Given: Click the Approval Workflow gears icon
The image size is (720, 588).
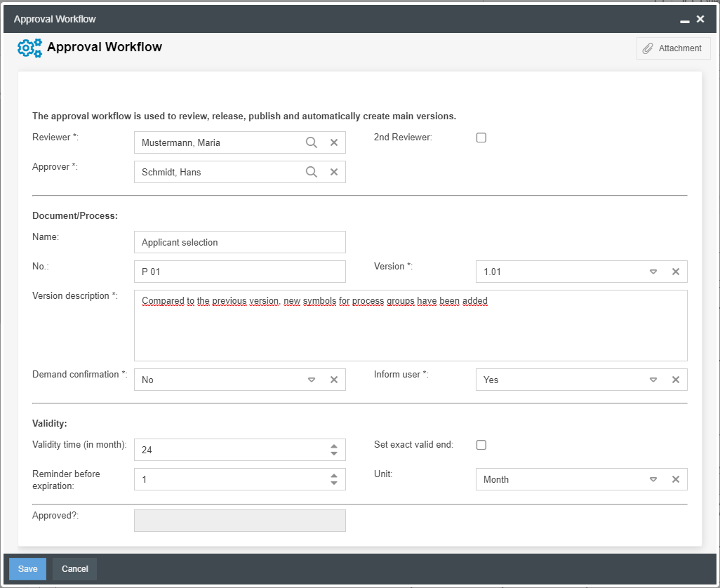Looking at the screenshot, I should tap(29, 48).
